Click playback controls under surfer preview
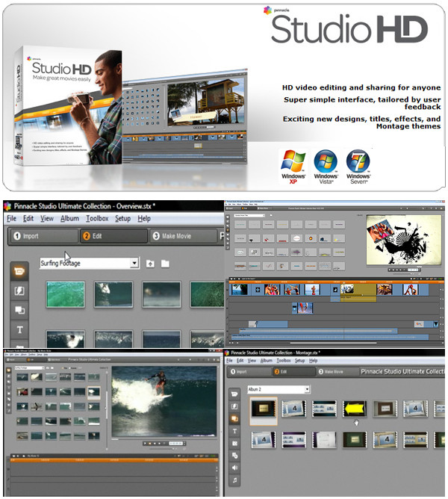The height and width of the screenshot is (499, 448). (164, 443)
